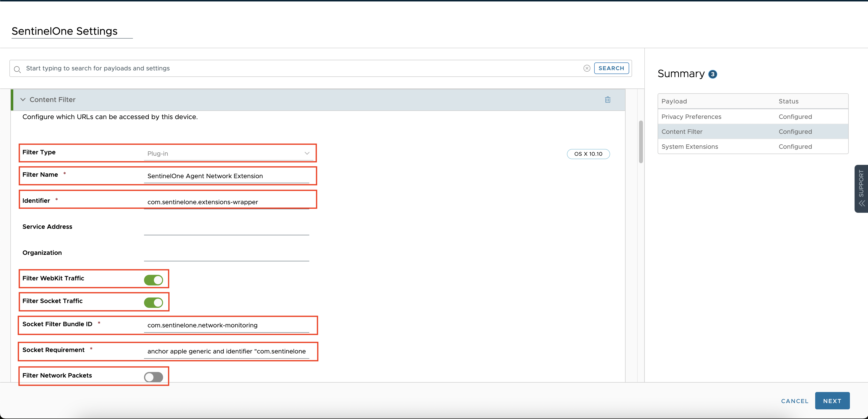868x419 pixels.
Task: Click the empty Organization field
Action: [x=227, y=254]
